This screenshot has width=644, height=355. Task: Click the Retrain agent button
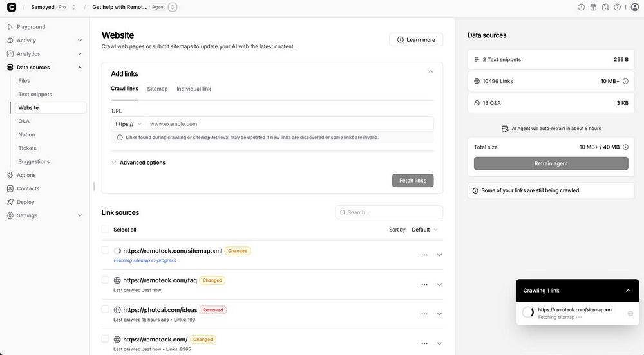(x=551, y=163)
